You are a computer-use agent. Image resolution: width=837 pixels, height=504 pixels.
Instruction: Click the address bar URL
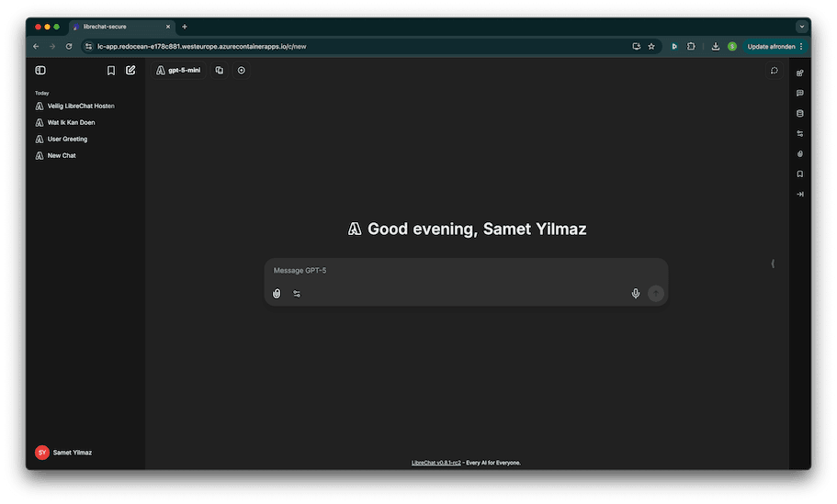(x=202, y=47)
